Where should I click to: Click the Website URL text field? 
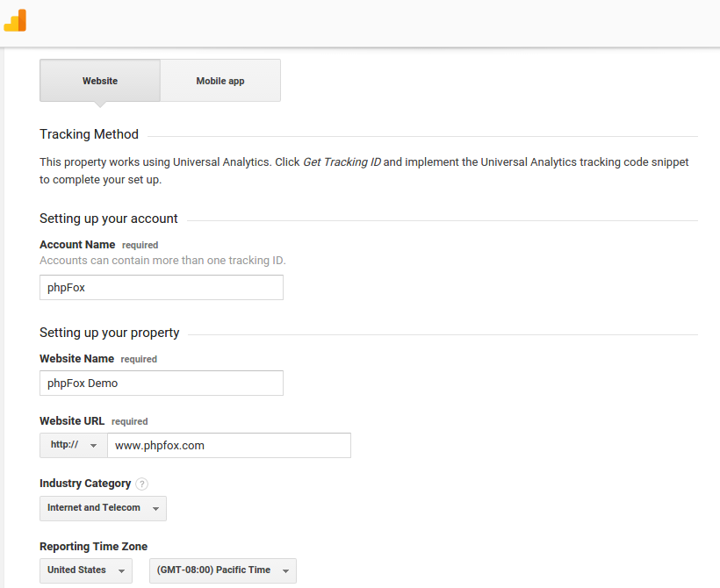229,445
